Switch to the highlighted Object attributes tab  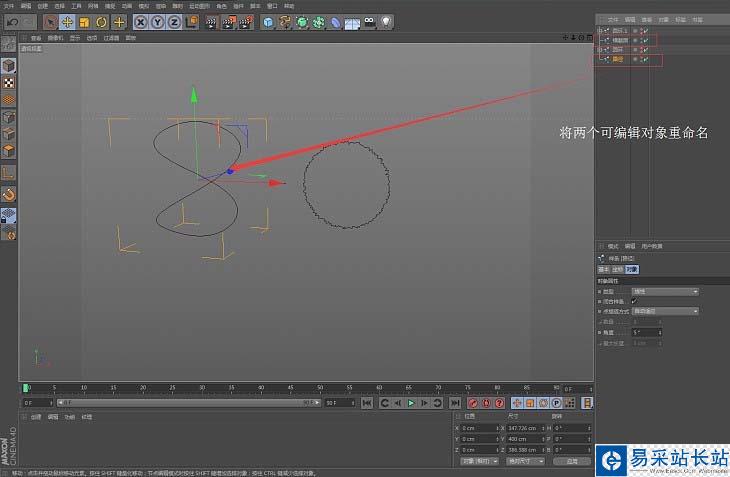(x=632, y=269)
